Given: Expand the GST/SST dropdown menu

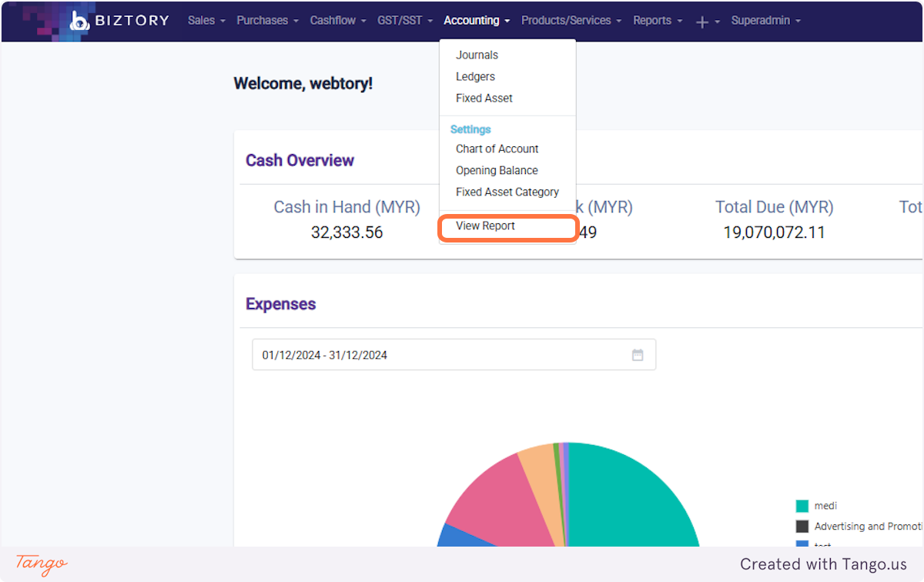Looking at the screenshot, I should click(405, 21).
